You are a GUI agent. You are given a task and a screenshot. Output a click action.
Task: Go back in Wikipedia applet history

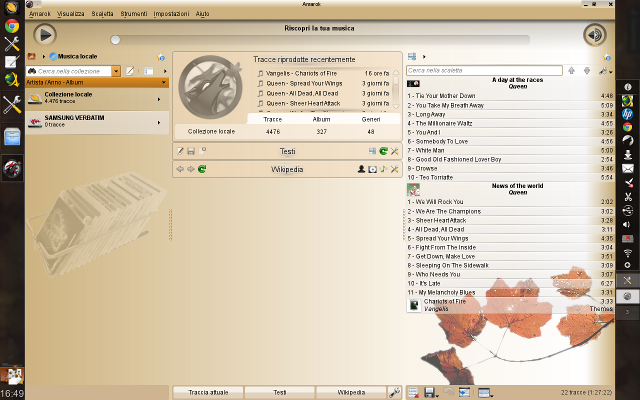(180, 169)
